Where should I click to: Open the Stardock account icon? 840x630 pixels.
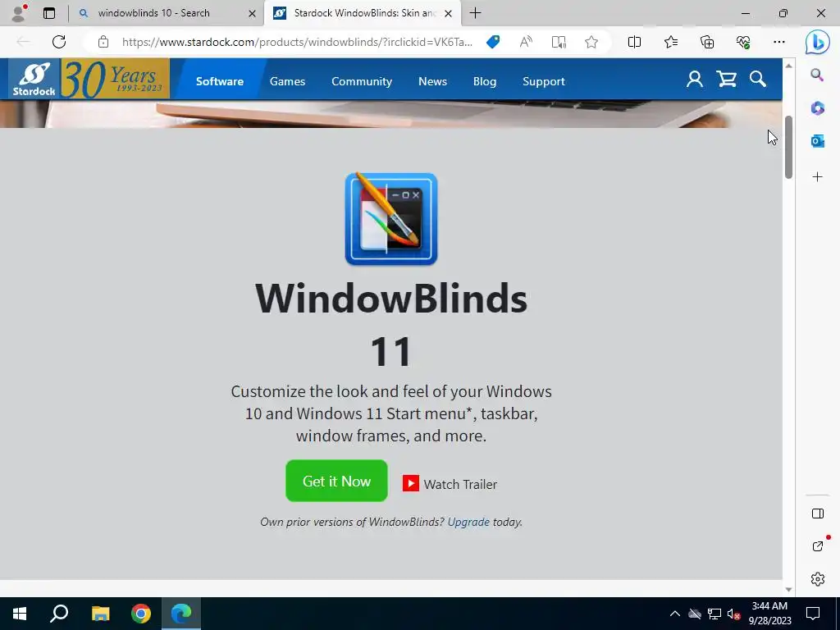tap(695, 80)
